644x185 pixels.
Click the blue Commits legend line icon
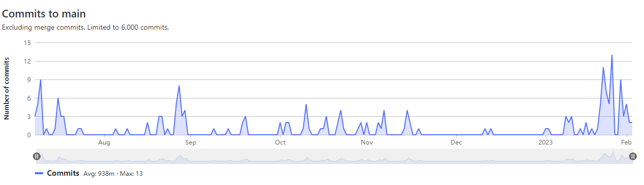click(x=39, y=174)
